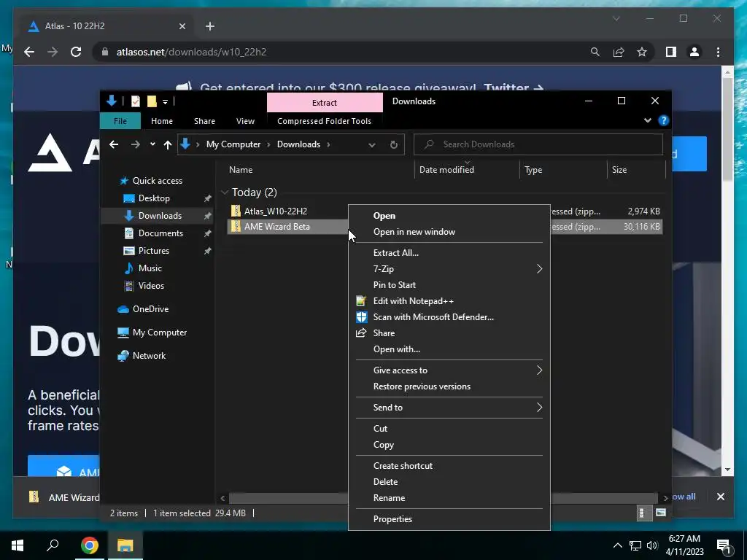Image resolution: width=747 pixels, height=560 pixels.
Task: Choose Create shortcut
Action: pos(403,466)
